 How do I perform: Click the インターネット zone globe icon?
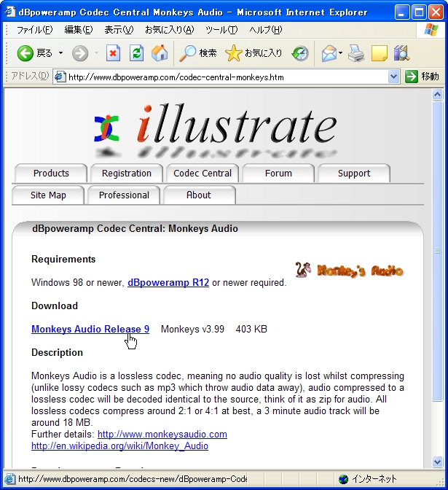tap(343, 479)
